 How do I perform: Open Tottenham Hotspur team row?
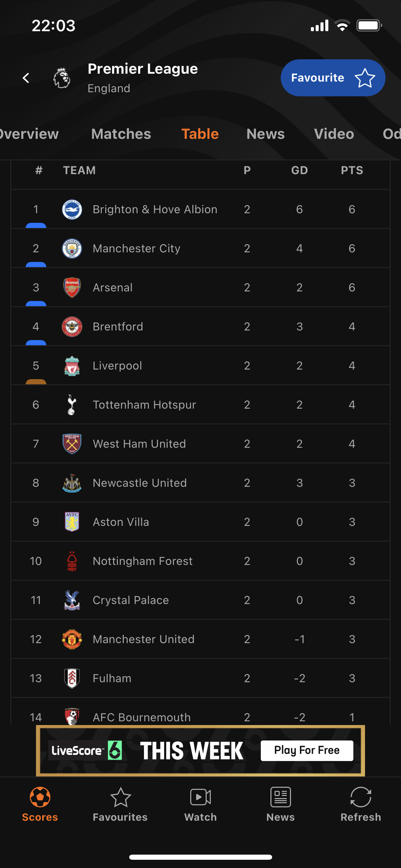[200, 405]
